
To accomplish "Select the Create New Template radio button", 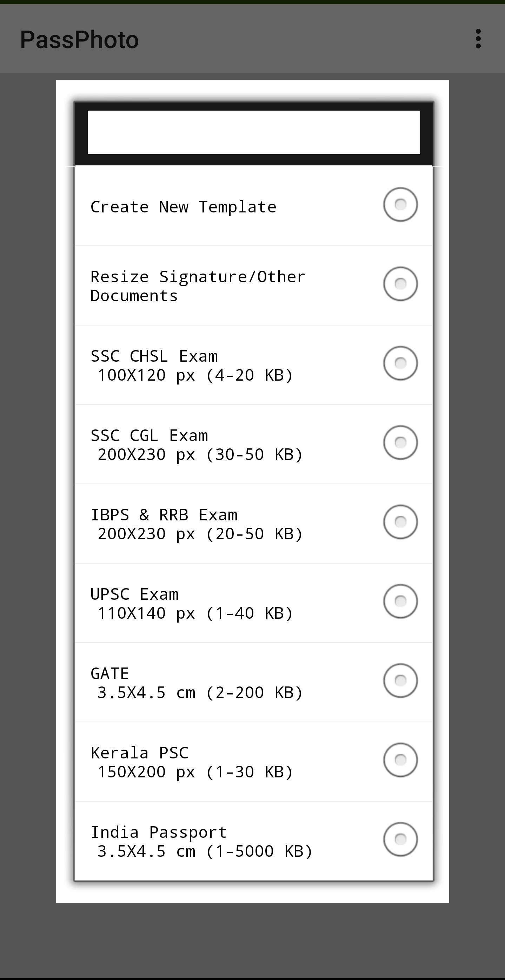I will pyautogui.click(x=400, y=205).
